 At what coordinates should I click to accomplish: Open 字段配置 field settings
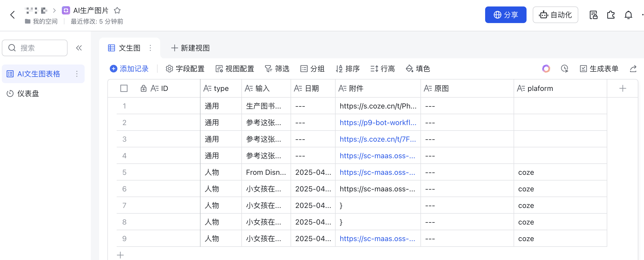[185, 69]
